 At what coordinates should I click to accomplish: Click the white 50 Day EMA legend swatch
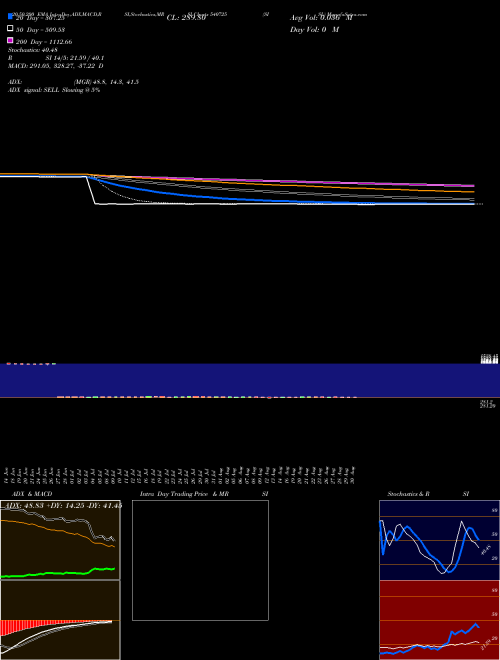click(10, 29)
